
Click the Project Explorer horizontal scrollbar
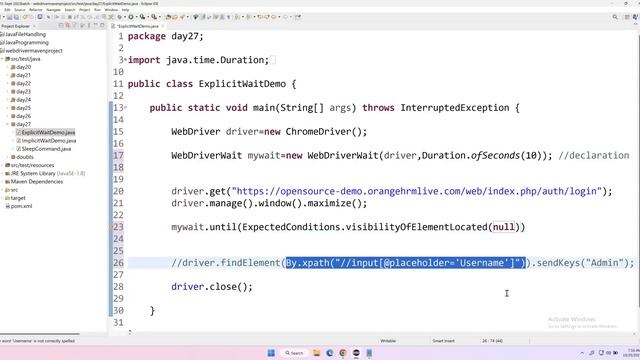pyautogui.click(x=40, y=334)
